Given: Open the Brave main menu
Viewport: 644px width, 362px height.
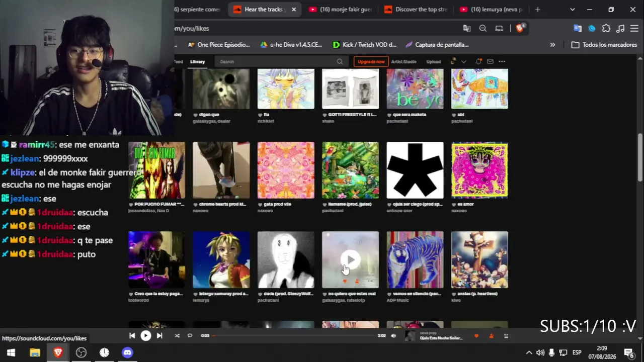Looking at the screenshot, I should [634, 29].
